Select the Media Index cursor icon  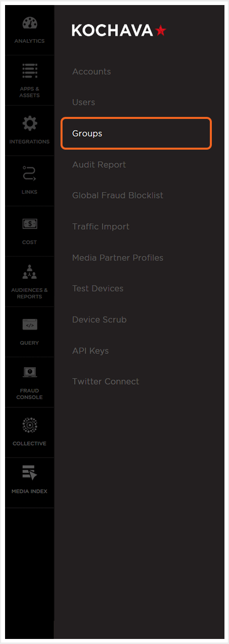tap(29, 473)
